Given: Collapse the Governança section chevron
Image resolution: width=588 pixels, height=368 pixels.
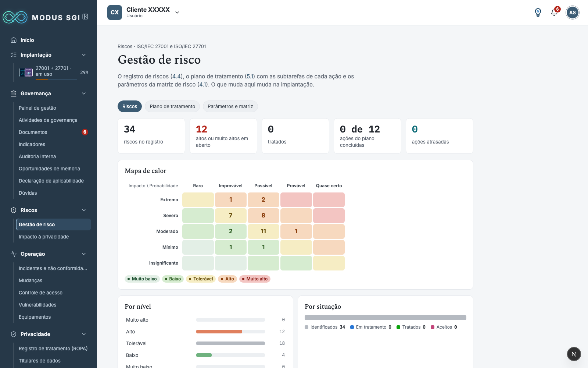Looking at the screenshot, I should tap(84, 93).
